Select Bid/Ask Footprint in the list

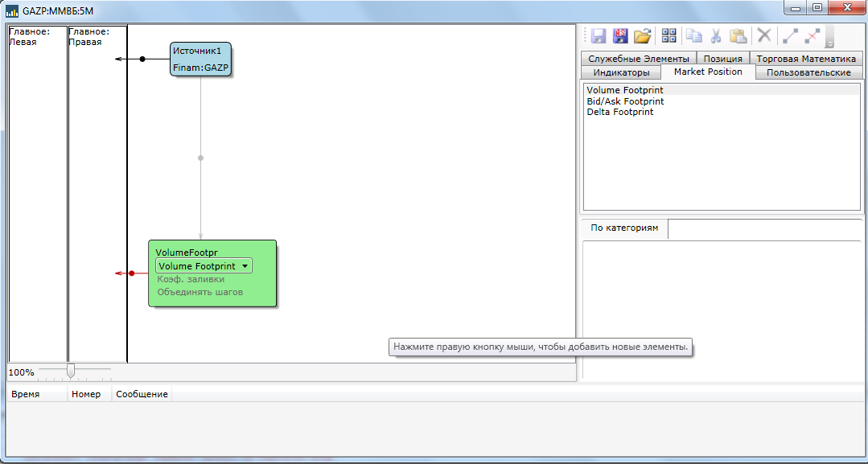click(722, 101)
